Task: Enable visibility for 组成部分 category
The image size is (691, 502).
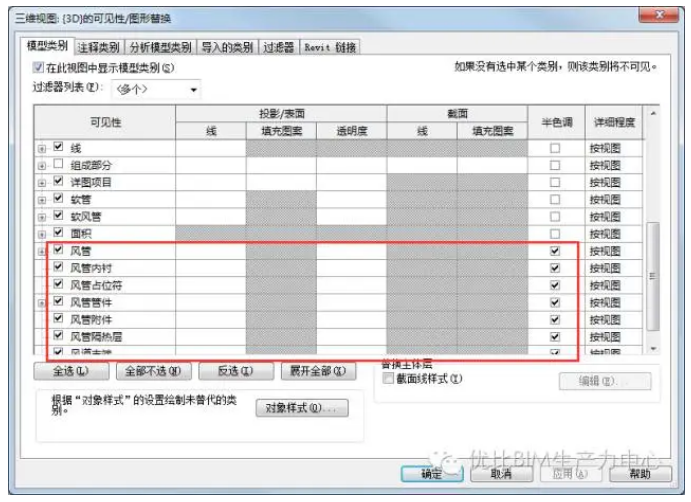Action: click(58, 165)
